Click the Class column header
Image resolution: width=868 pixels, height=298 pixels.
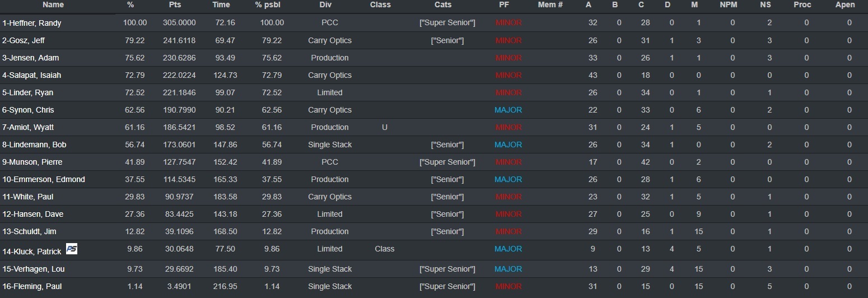[x=380, y=4]
